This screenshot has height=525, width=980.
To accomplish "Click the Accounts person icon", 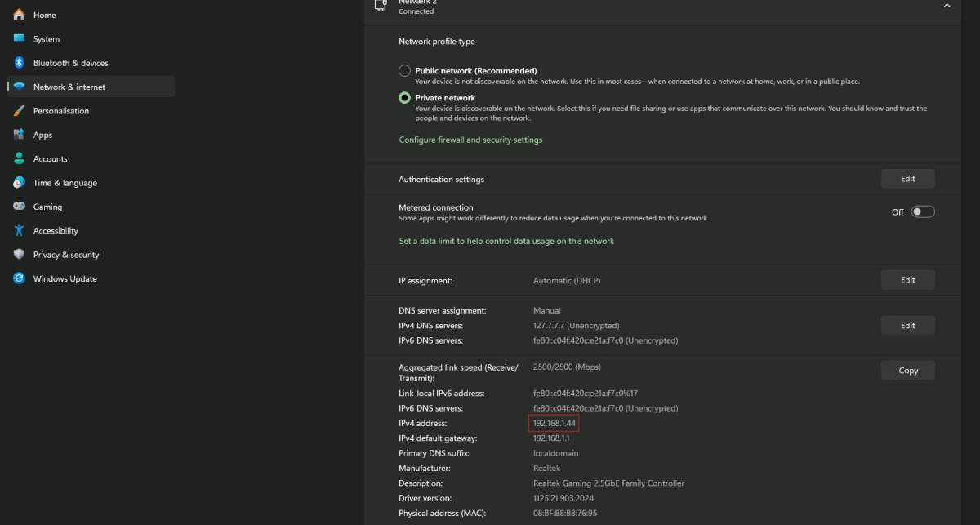I will click(x=19, y=158).
